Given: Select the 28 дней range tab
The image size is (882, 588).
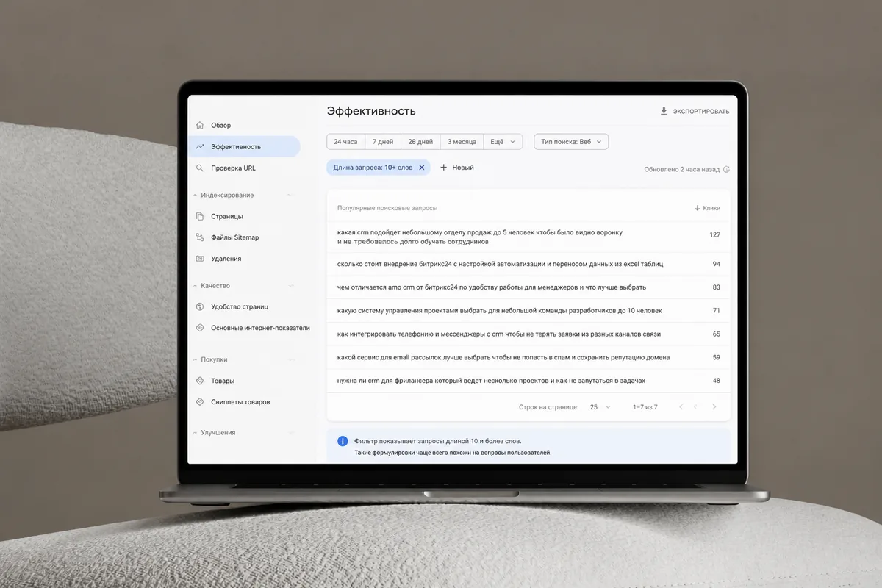Looking at the screenshot, I should click(420, 142).
